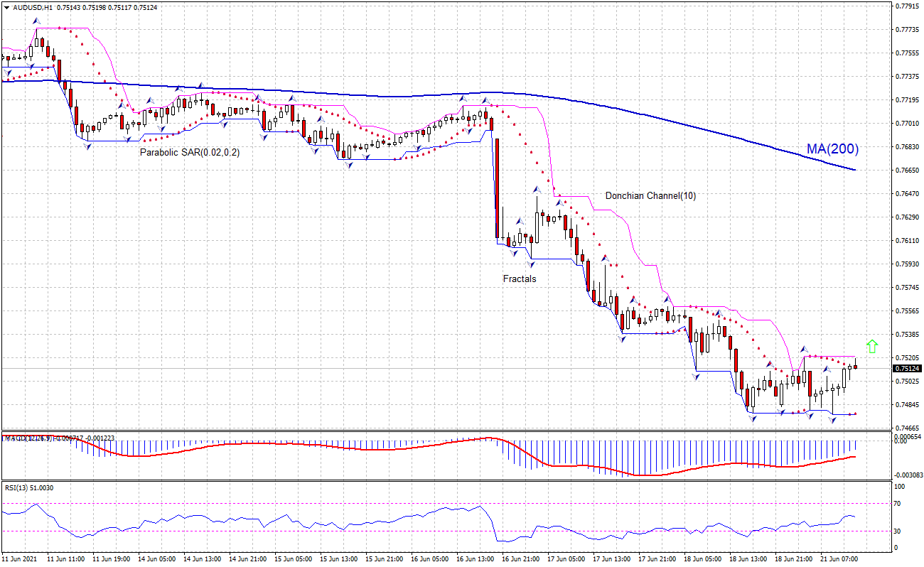
Task: Select the RSI(13) indicator title
Action: [16, 487]
